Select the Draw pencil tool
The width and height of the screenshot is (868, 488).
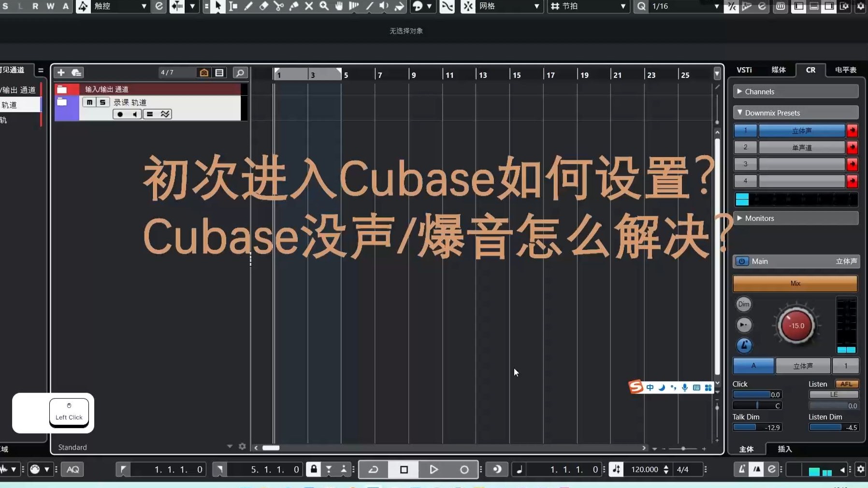pos(249,6)
